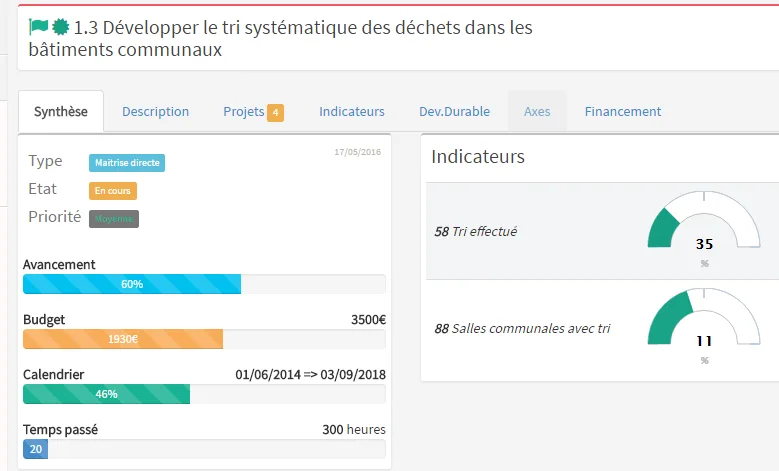779x471 pixels.
Task: Click the Indicateurs panel heading
Action: (x=478, y=157)
